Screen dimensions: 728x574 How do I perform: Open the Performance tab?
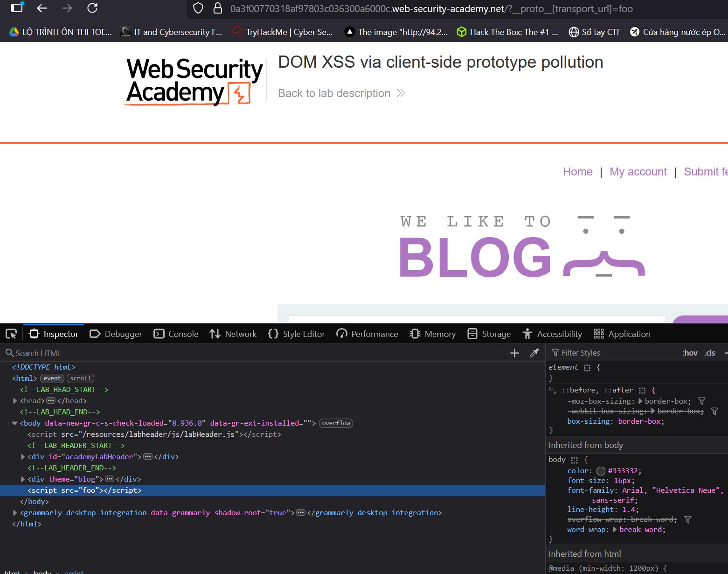(x=367, y=334)
